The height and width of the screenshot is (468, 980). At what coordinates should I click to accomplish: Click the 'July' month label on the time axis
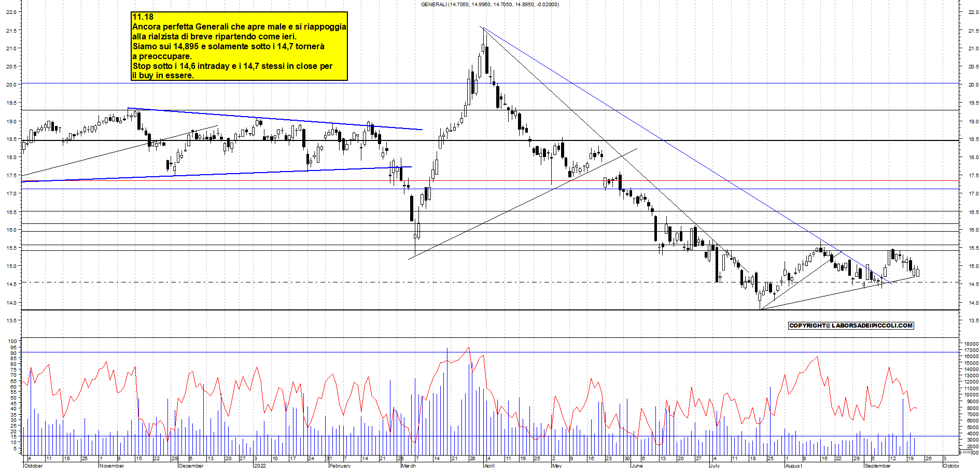(x=715, y=465)
